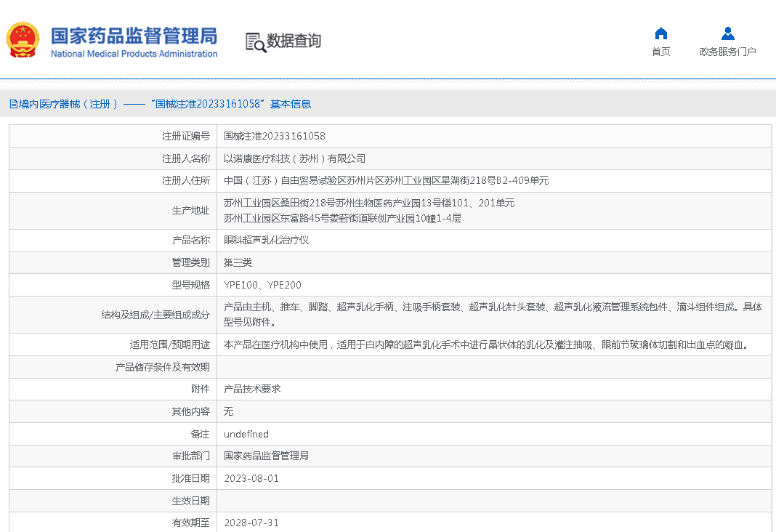Click the model specification YPE100、YPE200

coord(262,285)
